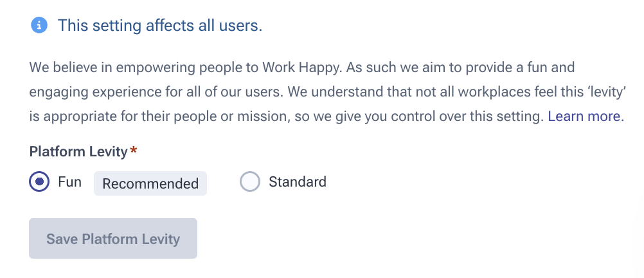Click the Recommended badge

(x=150, y=183)
